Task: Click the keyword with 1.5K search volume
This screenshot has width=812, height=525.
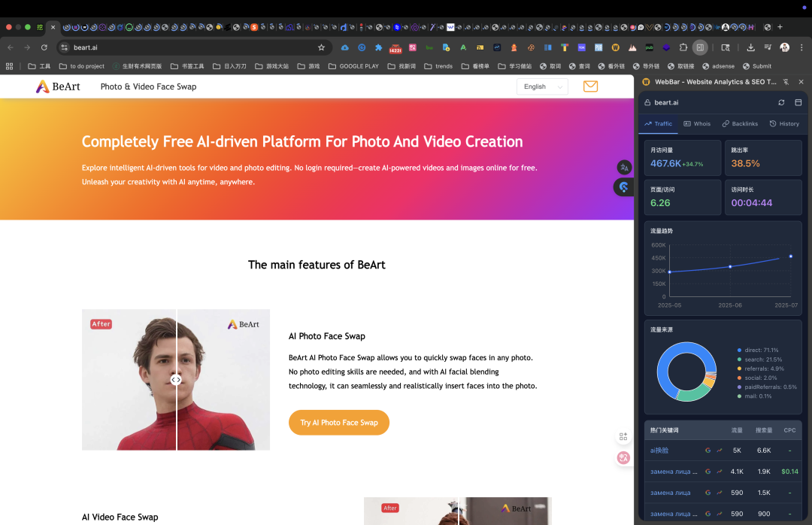Action: [x=670, y=493]
